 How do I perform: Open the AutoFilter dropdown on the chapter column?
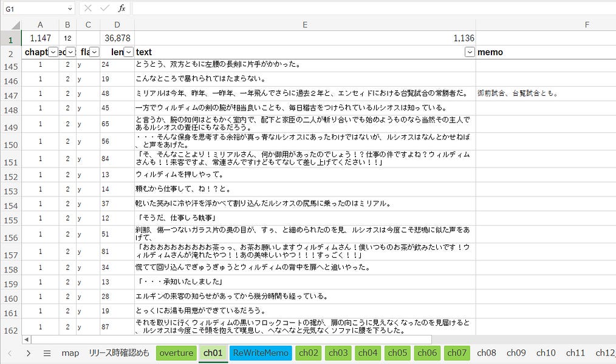(x=54, y=52)
